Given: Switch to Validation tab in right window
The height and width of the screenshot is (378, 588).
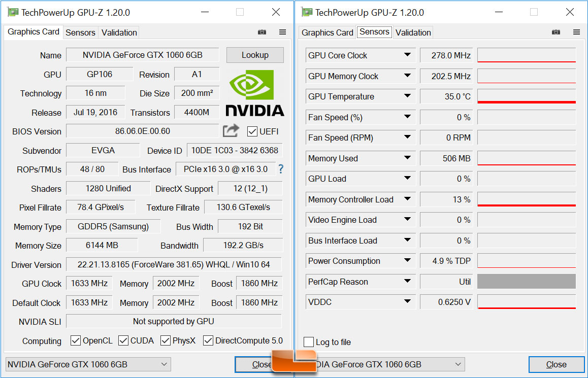Looking at the screenshot, I should (x=413, y=32).
